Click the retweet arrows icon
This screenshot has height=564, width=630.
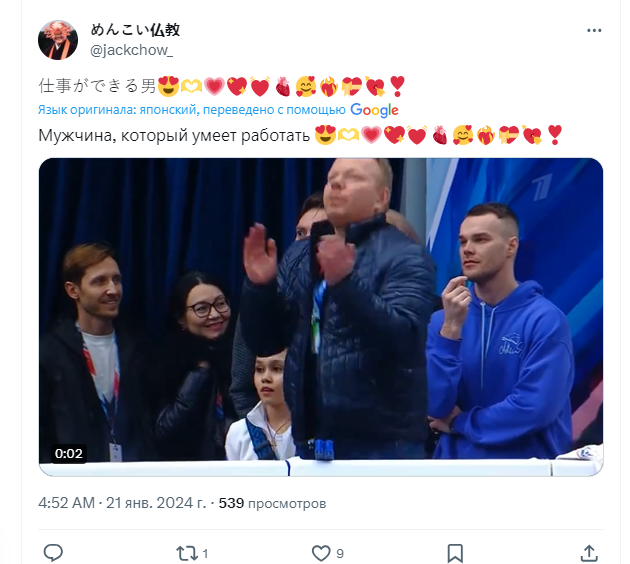pyautogui.click(x=186, y=554)
